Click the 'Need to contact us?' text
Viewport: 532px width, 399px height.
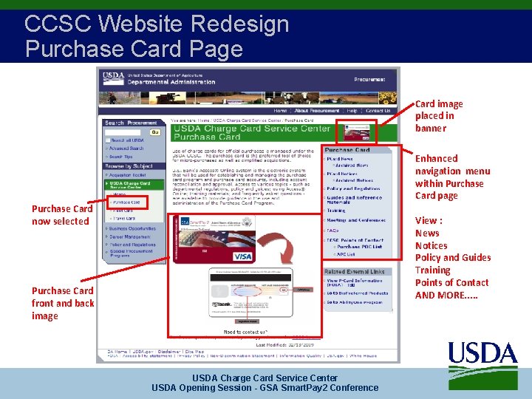pyautogui.click(x=245, y=332)
